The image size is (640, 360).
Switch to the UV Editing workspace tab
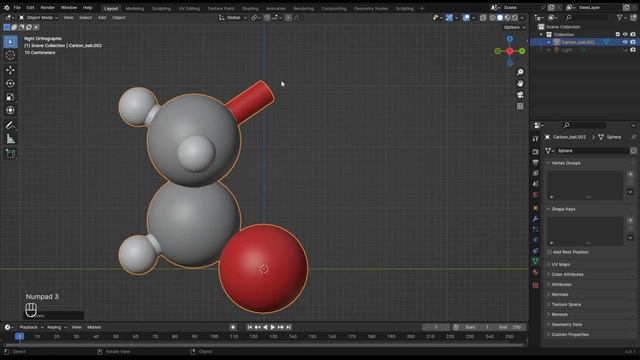(189, 8)
